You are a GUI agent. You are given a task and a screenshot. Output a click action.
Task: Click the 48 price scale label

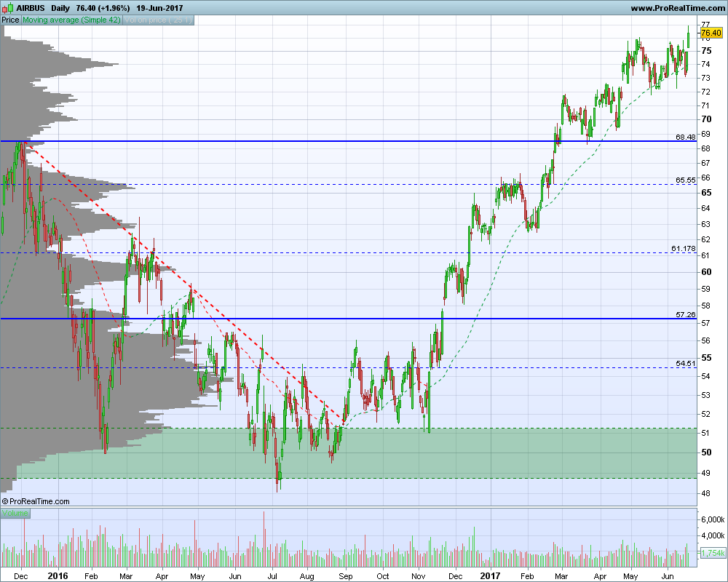pyautogui.click(x=705, y=493)
